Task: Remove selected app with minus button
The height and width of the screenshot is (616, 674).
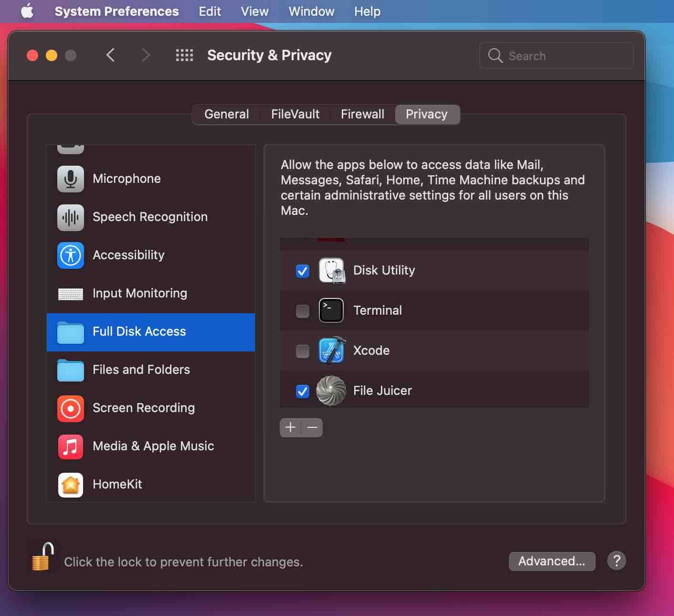Action: coord(312,427)
